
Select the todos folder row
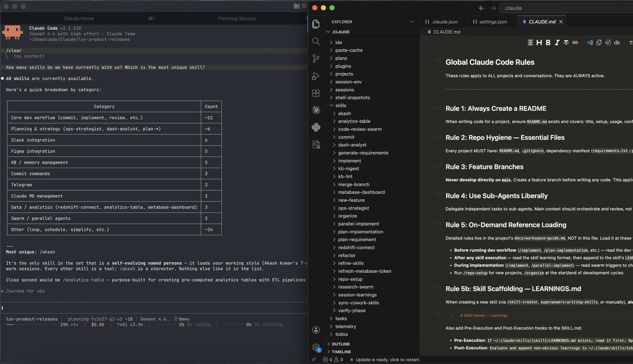point(372,334)
